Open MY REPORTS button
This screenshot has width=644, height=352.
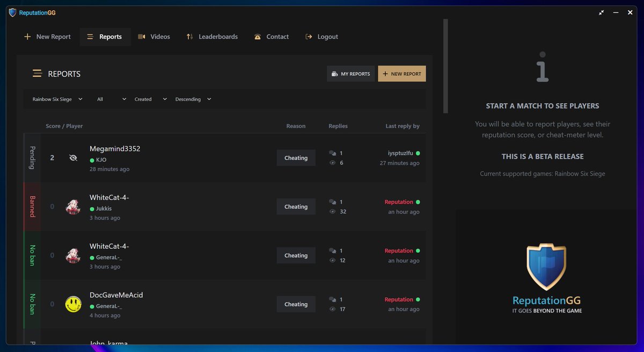(350, 74)
